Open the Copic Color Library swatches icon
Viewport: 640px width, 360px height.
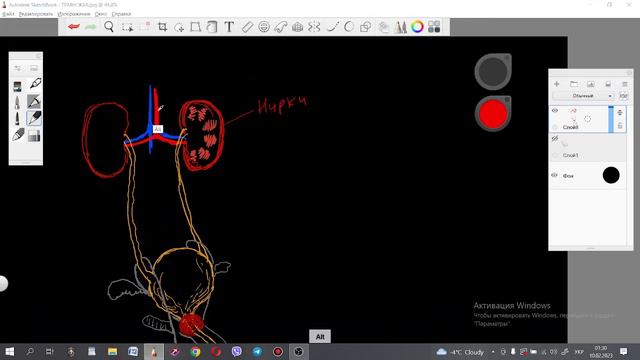[434, 27]
